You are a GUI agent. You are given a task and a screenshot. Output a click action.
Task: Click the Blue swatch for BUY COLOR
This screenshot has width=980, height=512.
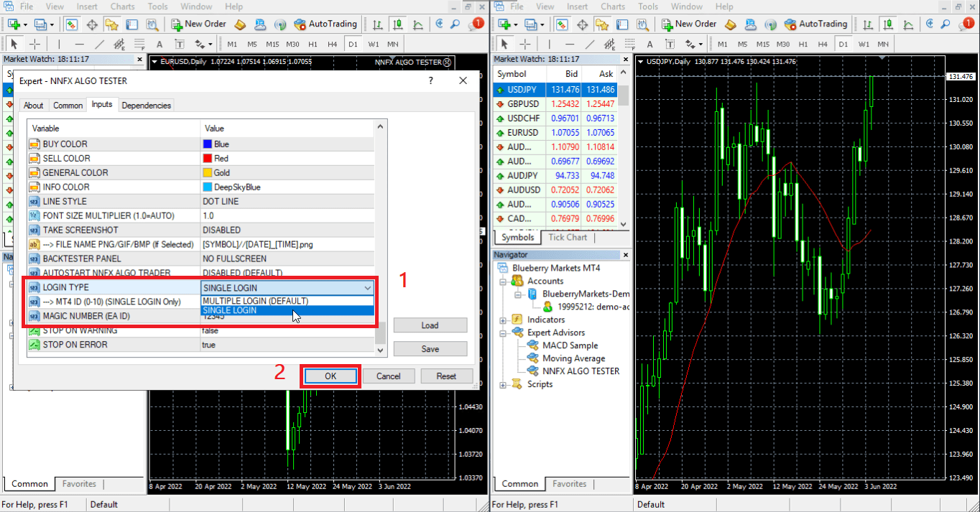208,144
